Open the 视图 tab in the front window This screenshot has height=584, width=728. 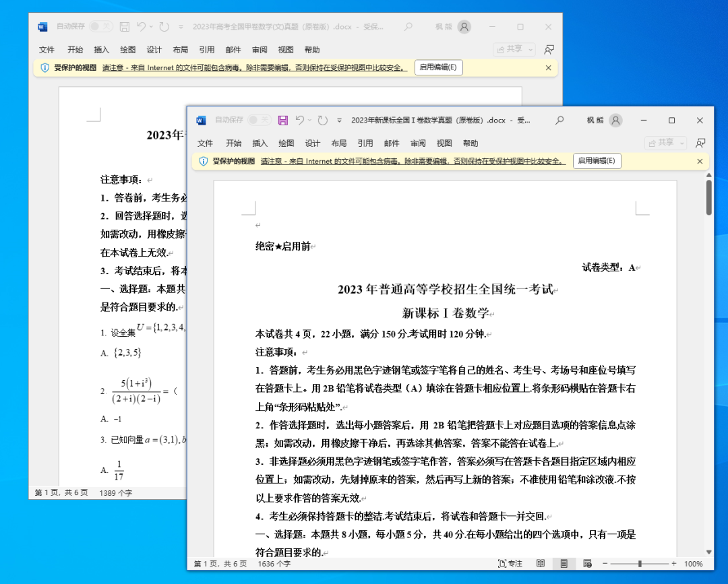point(444,143)
